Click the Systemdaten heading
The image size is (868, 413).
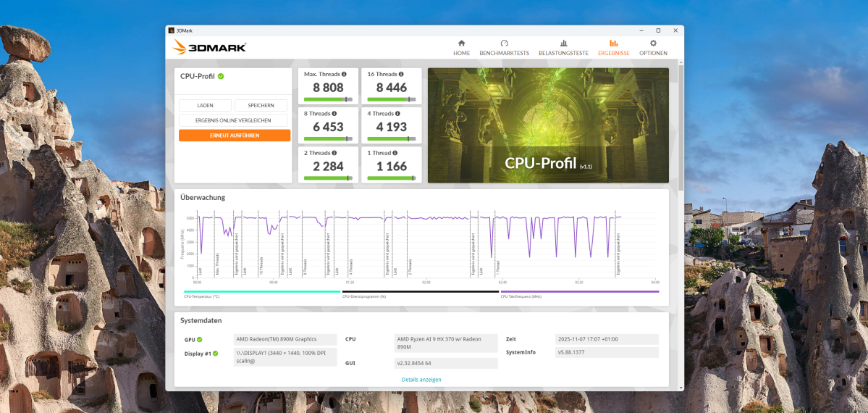(x=201, y=320)
